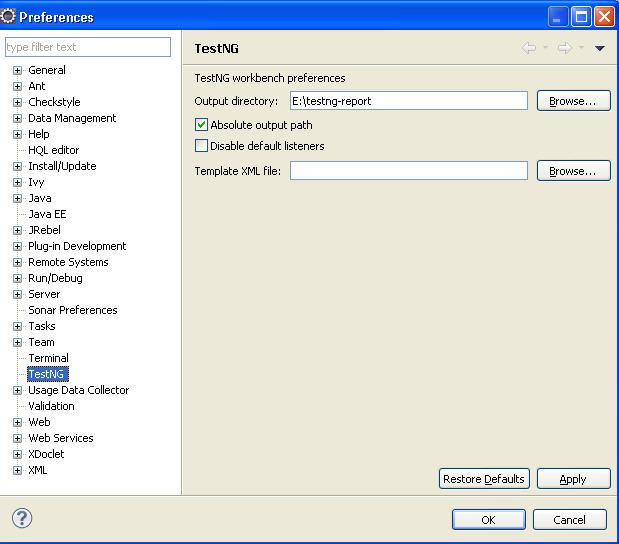Expand the XDoclet tree node
This screenshot has height=544, width=619.
(17, 454)
